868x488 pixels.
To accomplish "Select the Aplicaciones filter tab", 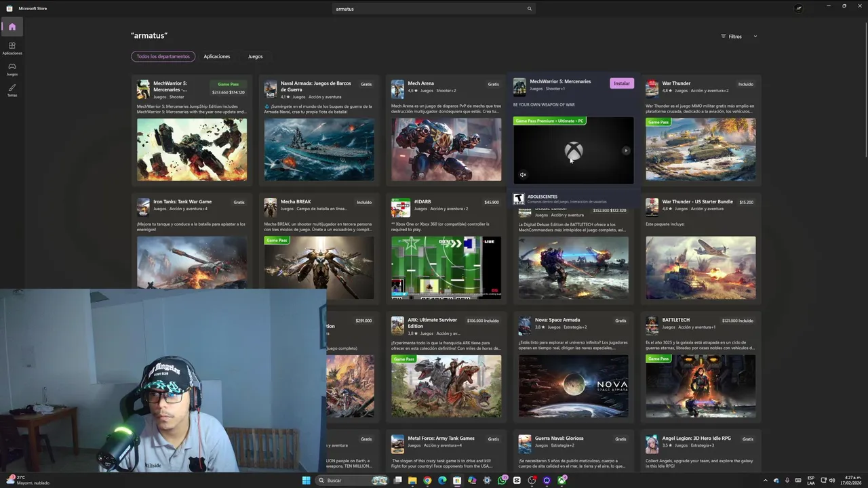I will (x=217, y=56).
